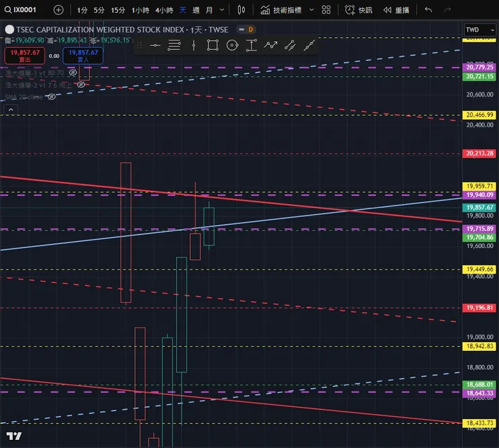The image size is (499, 448).
Task: Click the 18,643.33 purple price label
Action: 479,393
